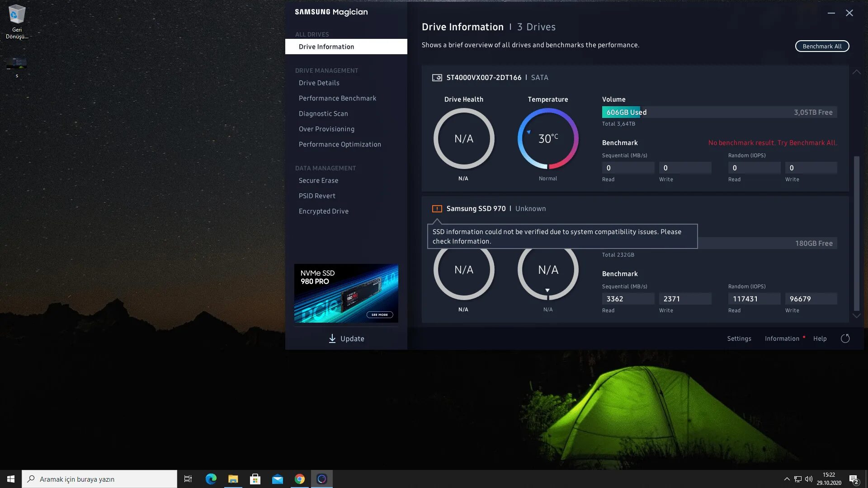Open the Settings link at bottom

point(739,339)
